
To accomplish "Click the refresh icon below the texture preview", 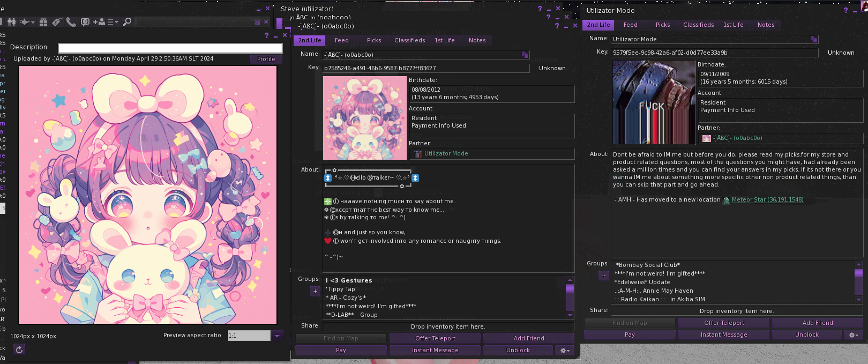I will (x=19, y=350).
